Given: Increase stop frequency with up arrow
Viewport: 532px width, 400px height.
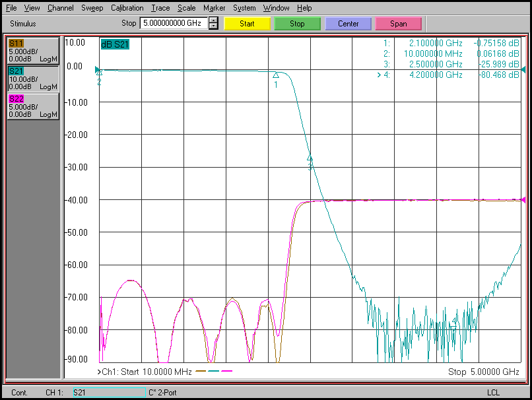Looking at the screenshot, I should [213, 20].
